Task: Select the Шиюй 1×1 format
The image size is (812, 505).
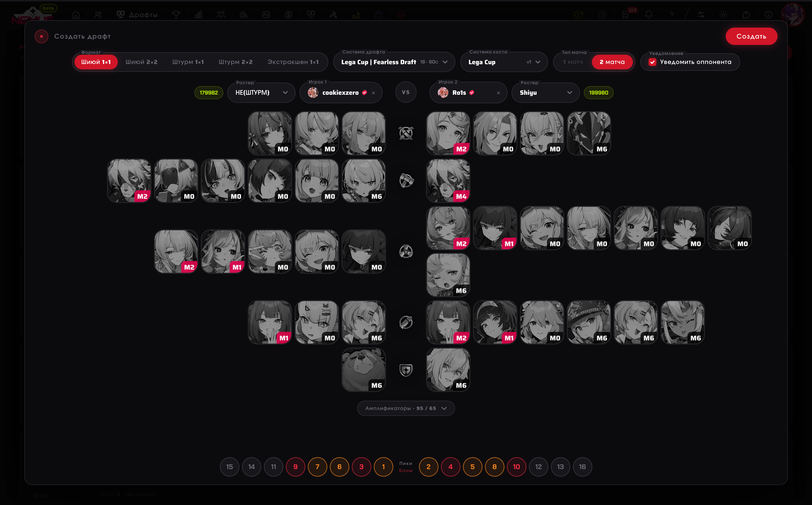Action: pos(96,62)
